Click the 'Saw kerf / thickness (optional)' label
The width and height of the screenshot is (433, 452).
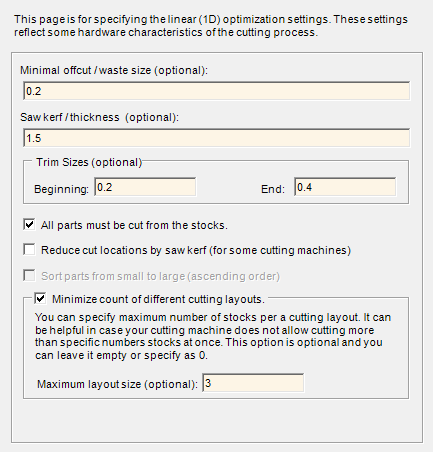click(99, 117)
